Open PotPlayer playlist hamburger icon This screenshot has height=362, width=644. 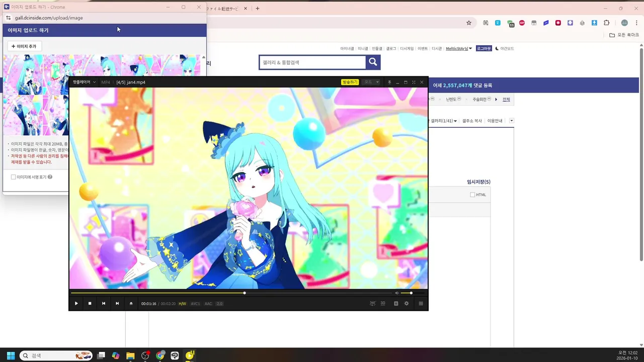click(421, 304)
